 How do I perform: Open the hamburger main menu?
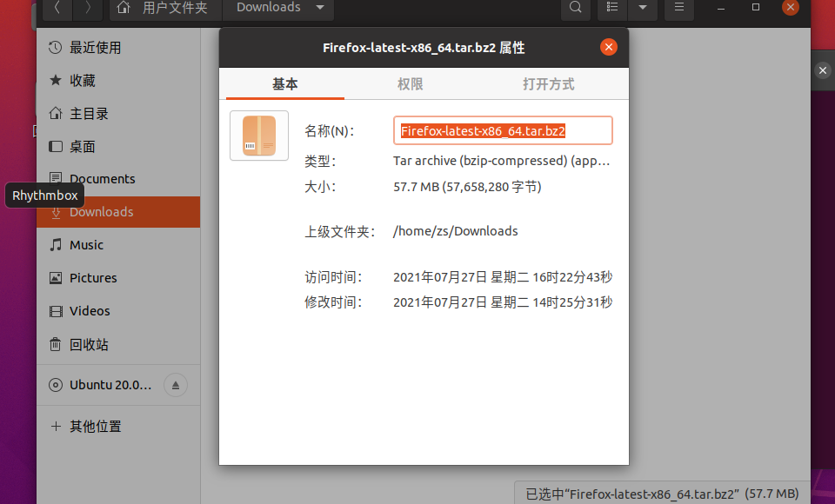point(679,8)
